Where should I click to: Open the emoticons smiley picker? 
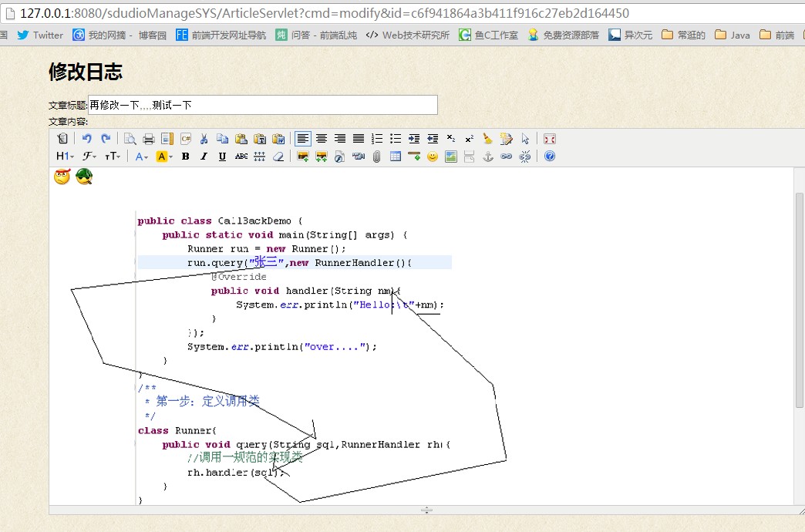tap(433, 156)
